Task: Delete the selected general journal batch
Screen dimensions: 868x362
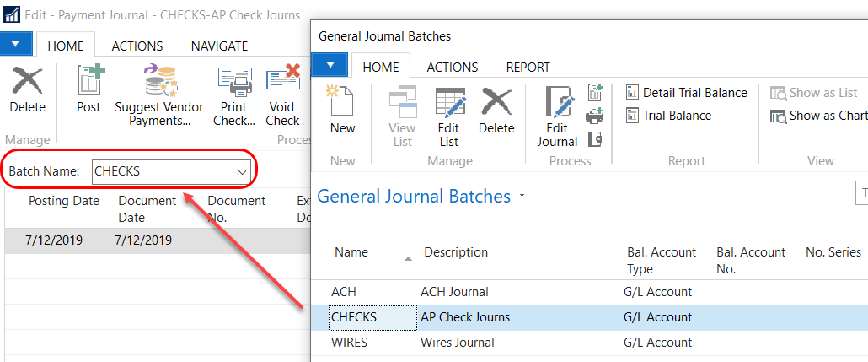Action: click(496, 111)
